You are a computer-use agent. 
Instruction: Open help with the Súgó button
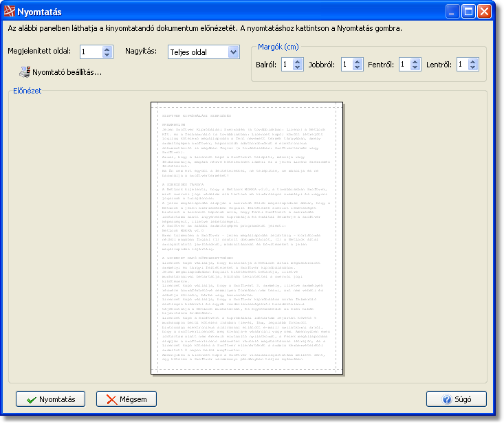(x=457, y=399)
